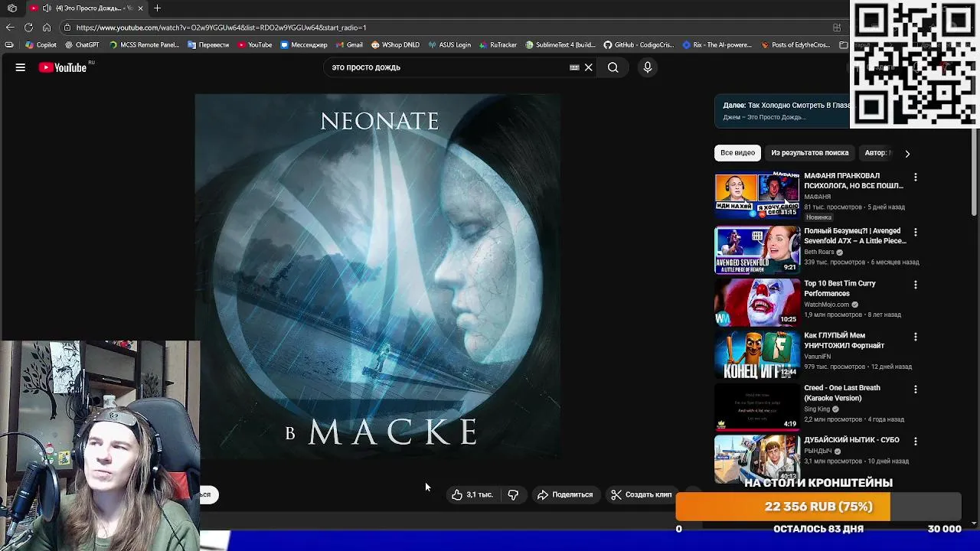Open the Мессенджер bookmark

click(x=304, y=45)
